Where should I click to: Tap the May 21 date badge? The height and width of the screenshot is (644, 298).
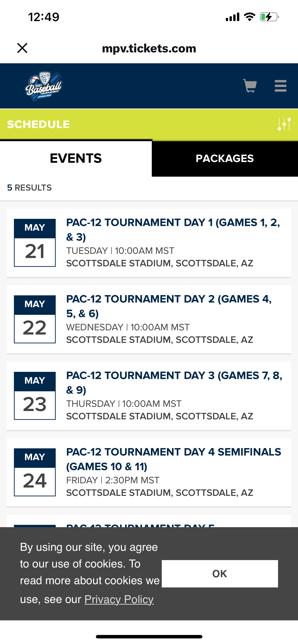[x=35, y=243]
